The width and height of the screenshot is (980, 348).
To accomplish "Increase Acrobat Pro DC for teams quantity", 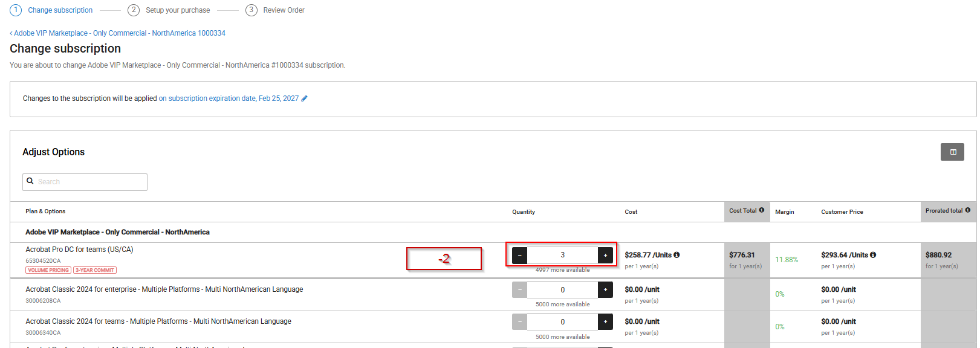I will 605,256.
